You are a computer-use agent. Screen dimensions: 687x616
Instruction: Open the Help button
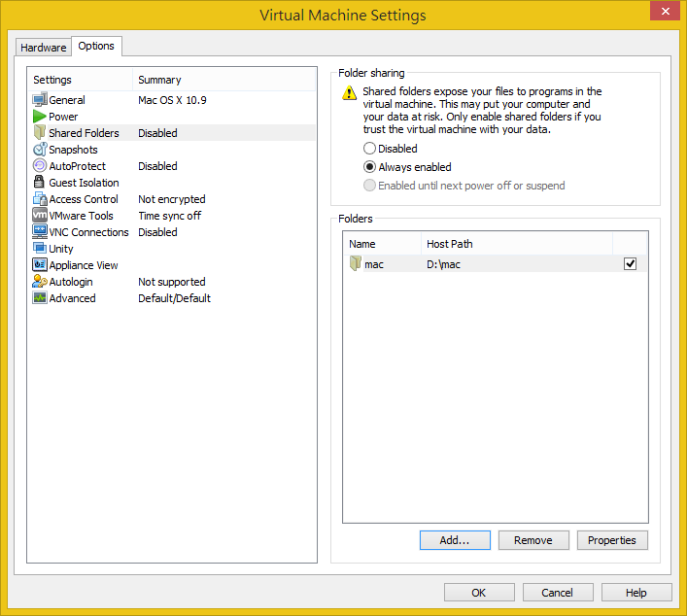pyautogui.click(x=636, y=593)
